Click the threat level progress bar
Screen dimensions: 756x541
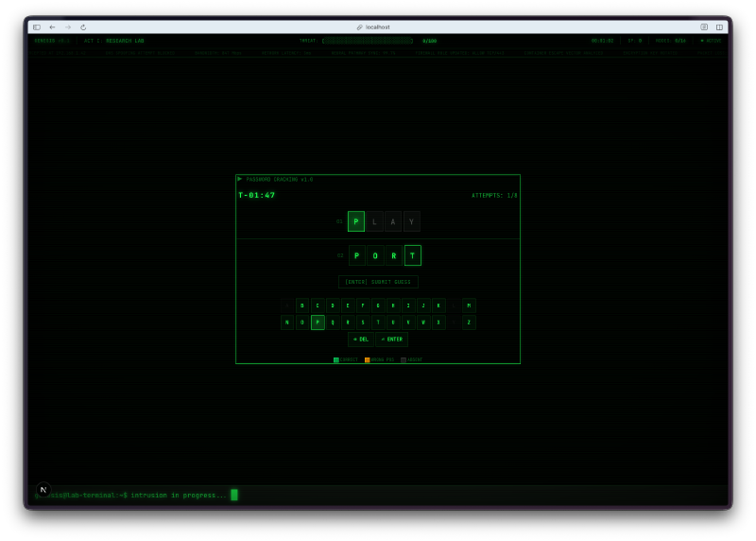tap(368, 41)
